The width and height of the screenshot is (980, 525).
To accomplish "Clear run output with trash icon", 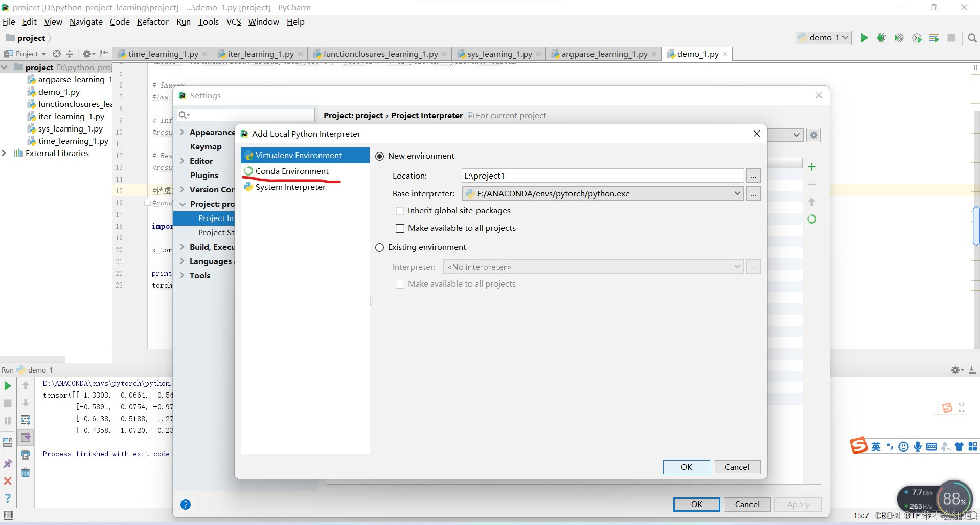I will point(26,472).
